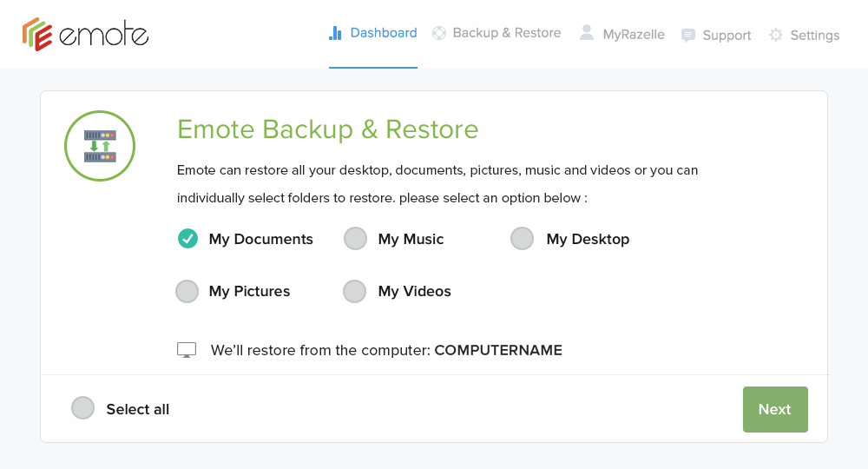Click the computer monitor icon
This screenshot has width=868, height=469.
(x=187, y=350)
